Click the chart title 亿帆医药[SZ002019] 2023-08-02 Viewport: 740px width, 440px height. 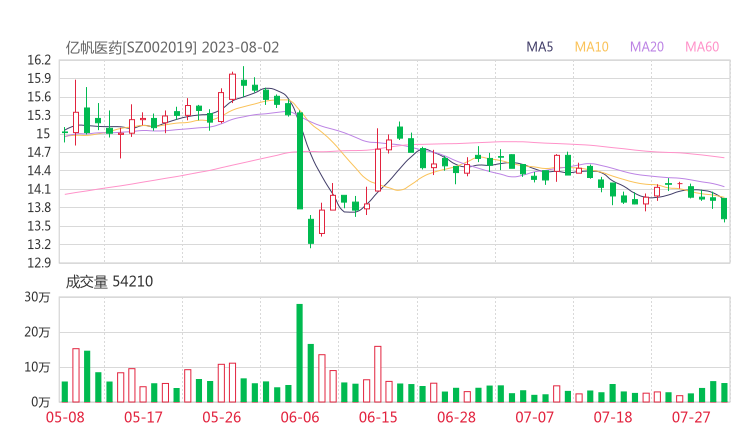(x=172, y=48)
